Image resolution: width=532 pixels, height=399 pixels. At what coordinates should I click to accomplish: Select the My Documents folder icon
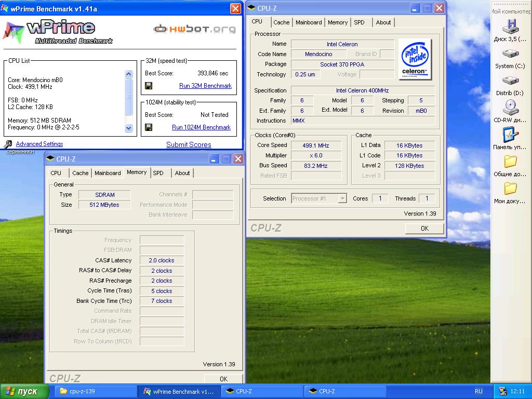pos(510,188)
